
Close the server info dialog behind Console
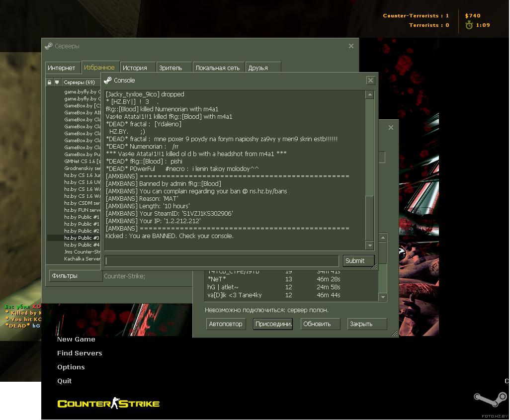pyautogui.click(x=391, y=128)
